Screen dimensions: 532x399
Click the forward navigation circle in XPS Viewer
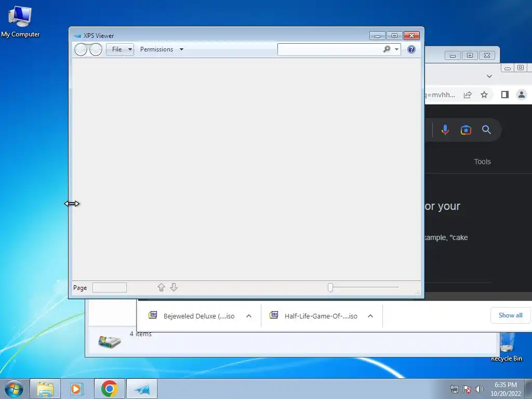click(x=96, y=49)
